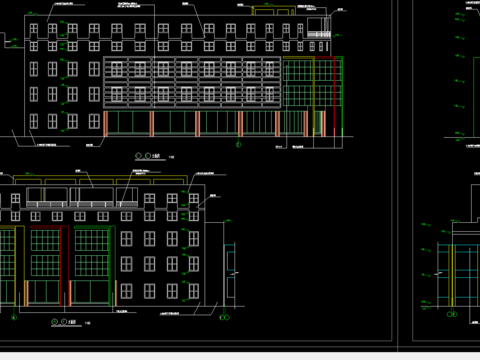Click the entrance door under the green glass wall
480x360 pixels.
[318, 123]
